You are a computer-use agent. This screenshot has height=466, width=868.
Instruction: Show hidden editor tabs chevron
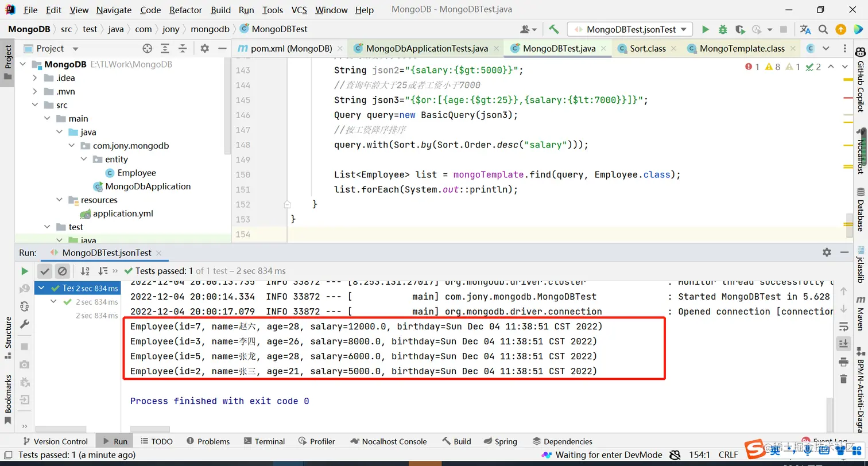826,49
